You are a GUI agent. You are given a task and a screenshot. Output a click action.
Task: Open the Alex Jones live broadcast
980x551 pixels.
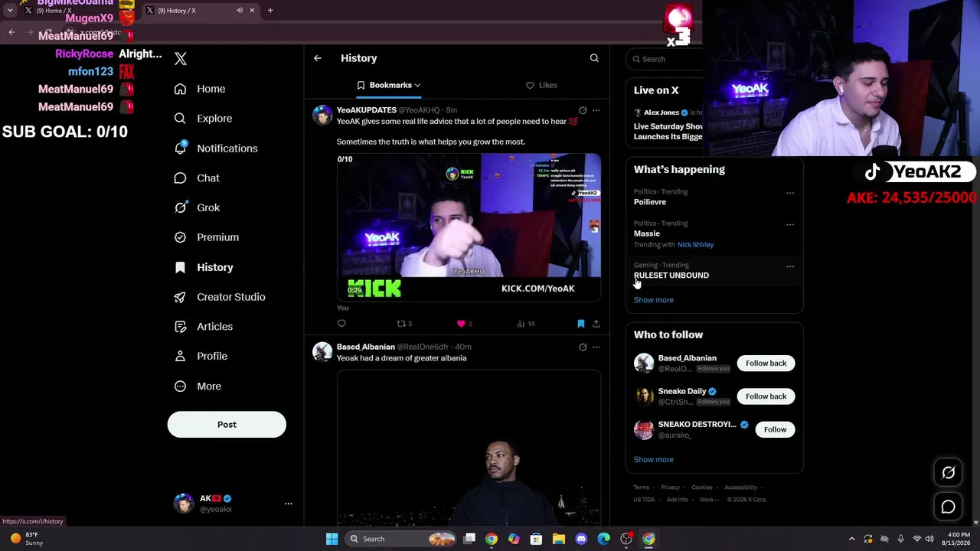[x=668, y=125]
